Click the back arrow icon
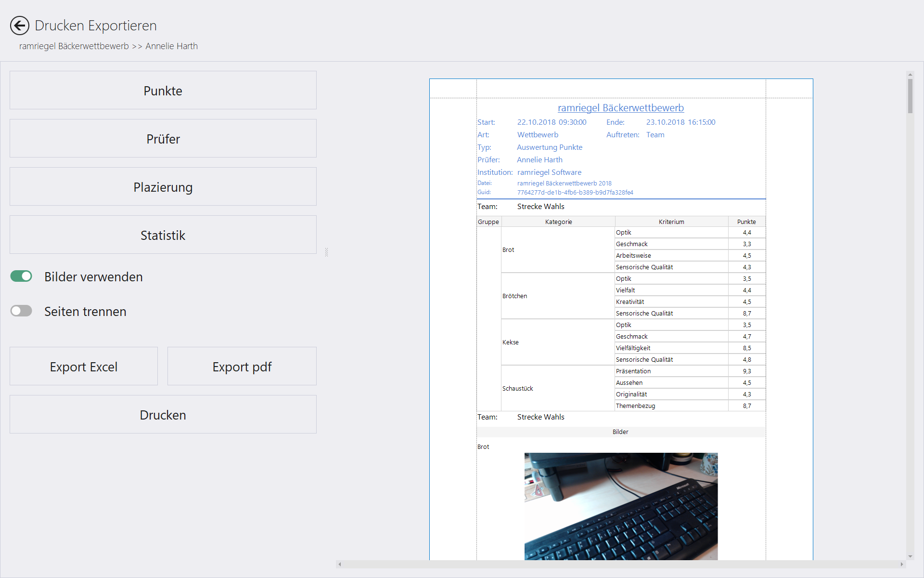Viewport: 924px width, 578px height. click(x=20, y=26)
